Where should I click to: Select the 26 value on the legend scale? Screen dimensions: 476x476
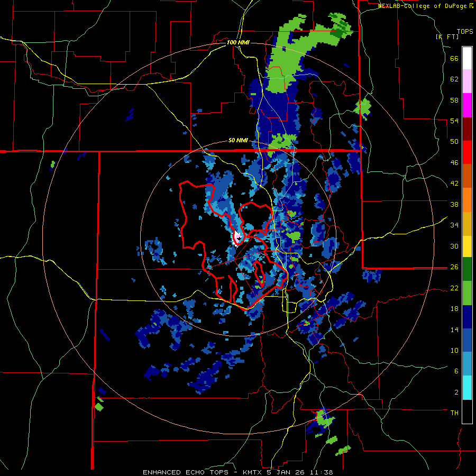click(x=454, y=267)
